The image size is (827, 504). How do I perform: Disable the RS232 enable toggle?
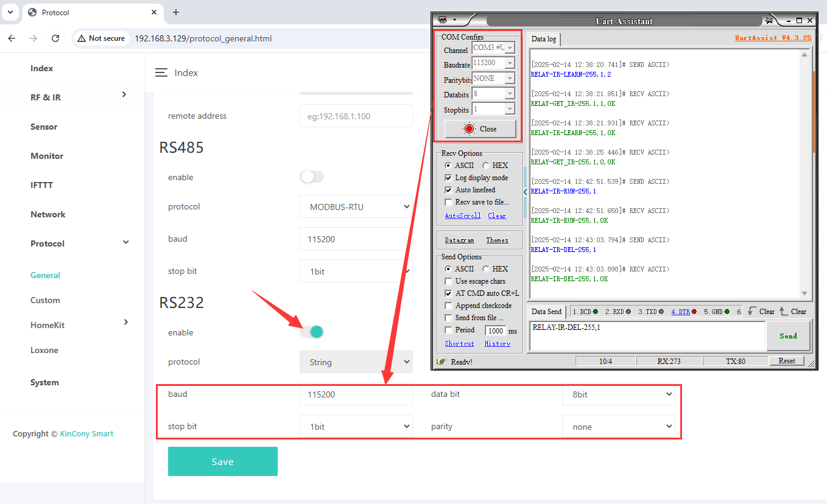coord(312,332)
